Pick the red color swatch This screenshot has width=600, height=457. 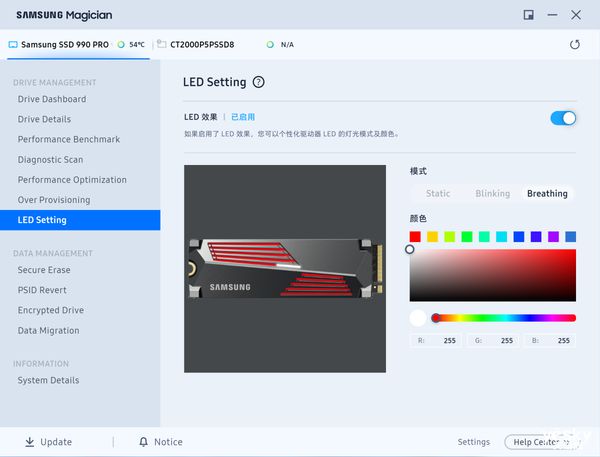415,237
